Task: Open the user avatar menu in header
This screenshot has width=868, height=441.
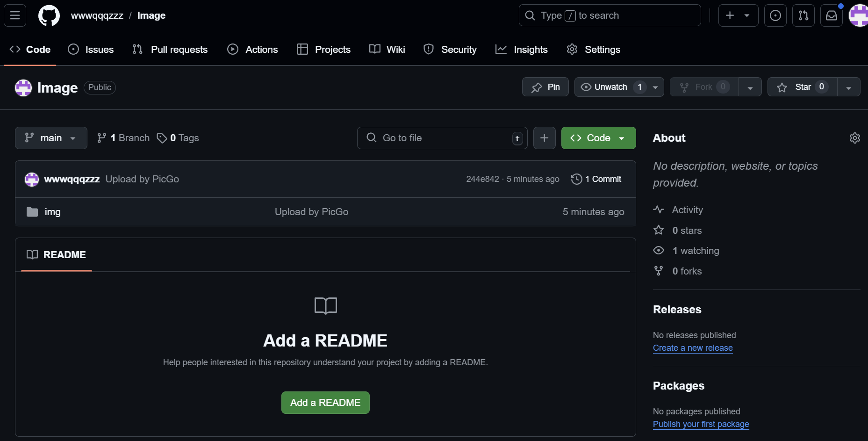Action: pos(859,15)
